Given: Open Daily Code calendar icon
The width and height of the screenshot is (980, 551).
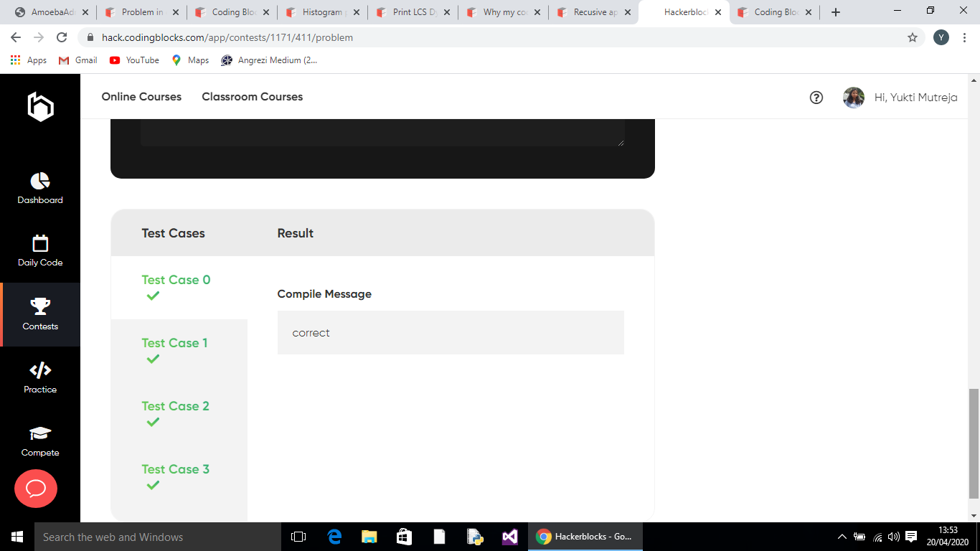Looking at the screenshot, I should (40, 243).
